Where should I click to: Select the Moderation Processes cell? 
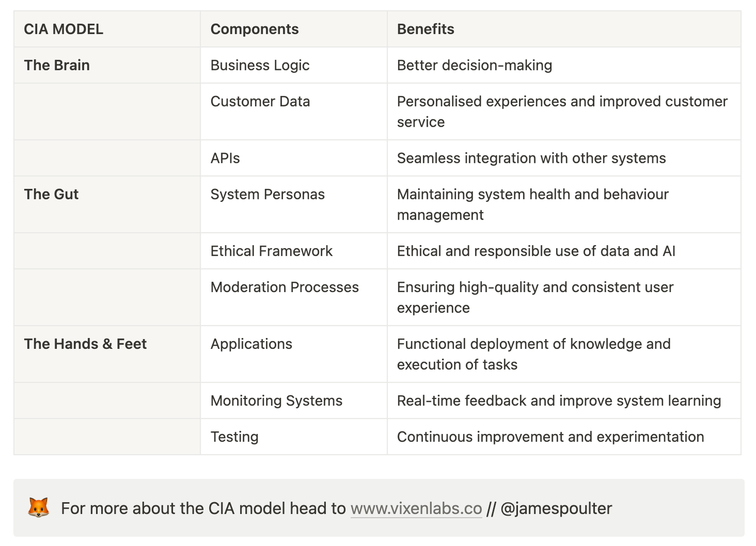click(294, 297)
